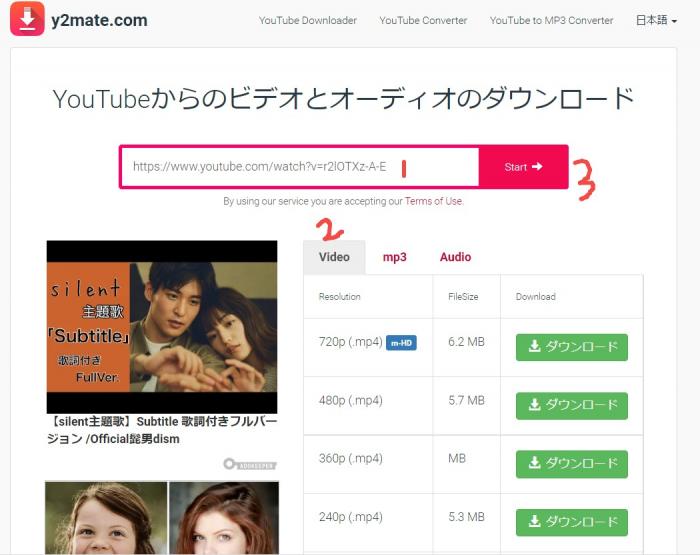Click the 5.3 MB file size cell

[x=467, y=517]
